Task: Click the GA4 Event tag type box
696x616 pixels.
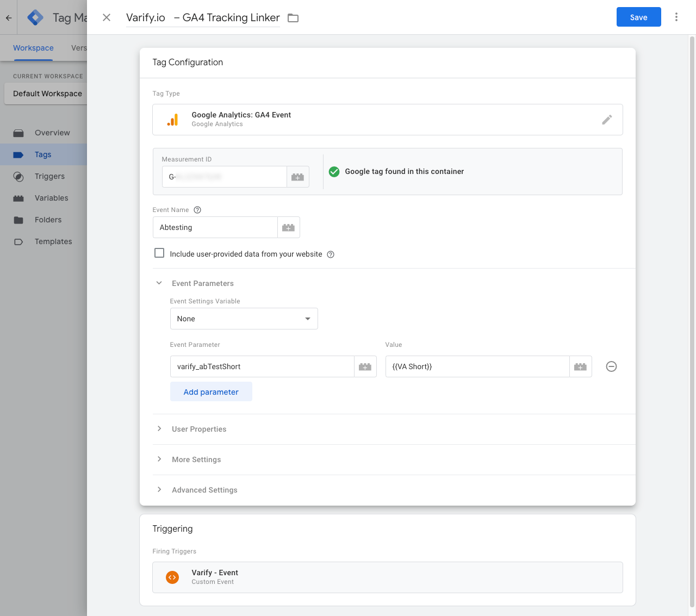Action: point(388,120)
